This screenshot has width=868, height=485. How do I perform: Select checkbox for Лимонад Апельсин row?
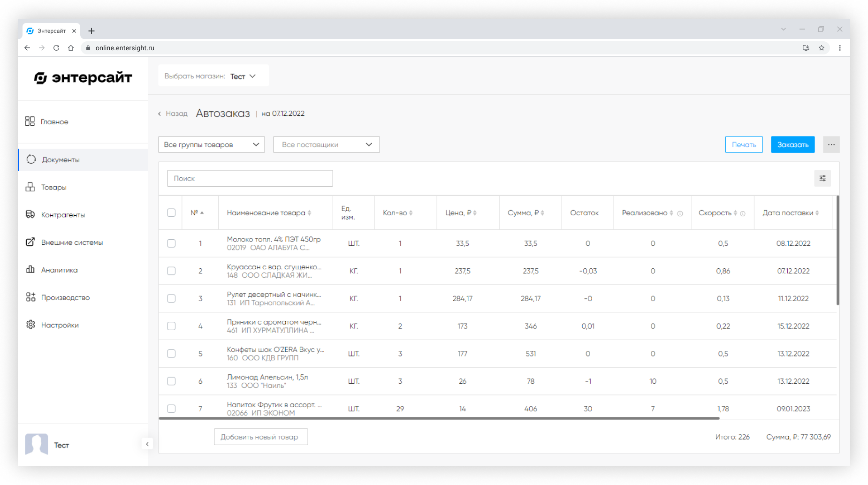point(171,381)
